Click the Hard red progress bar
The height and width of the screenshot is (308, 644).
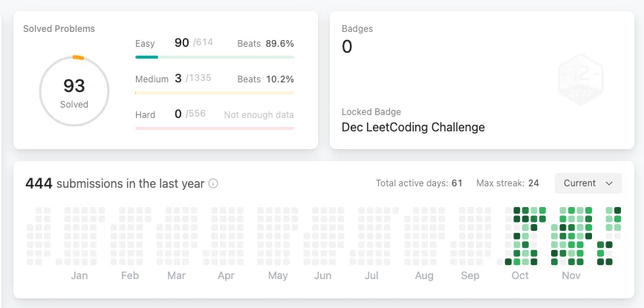(x=215, y=128)
